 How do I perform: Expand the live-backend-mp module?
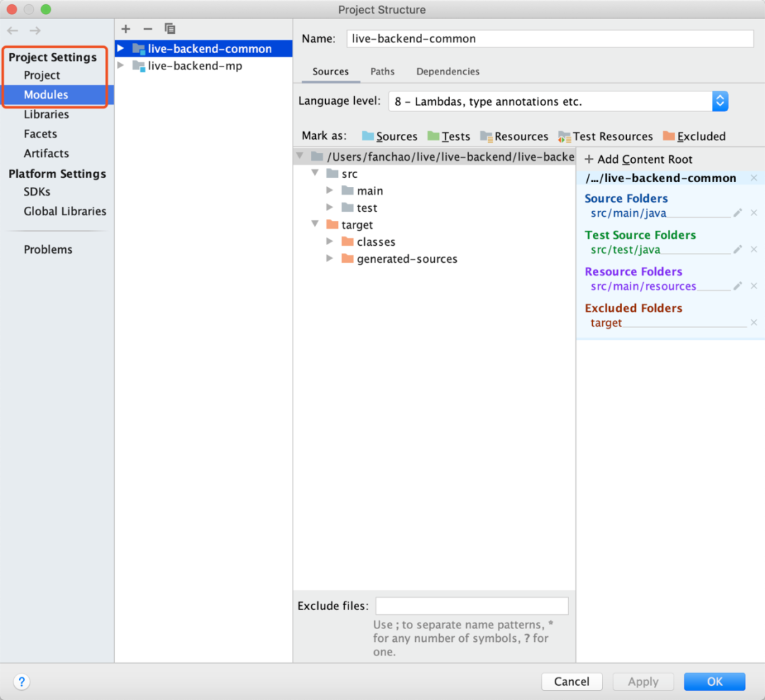point(120,66)
